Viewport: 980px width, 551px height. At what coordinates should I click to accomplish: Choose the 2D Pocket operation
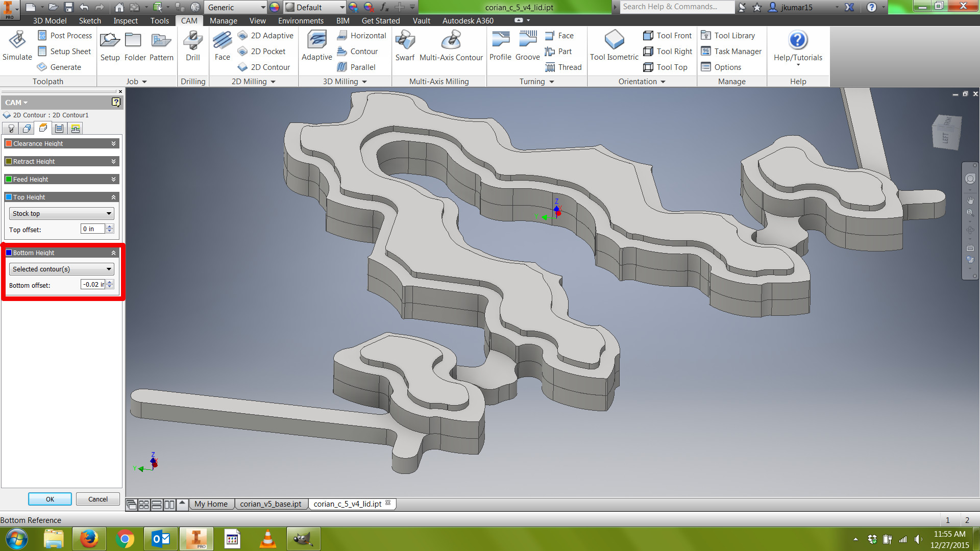[x=262, y=52]
